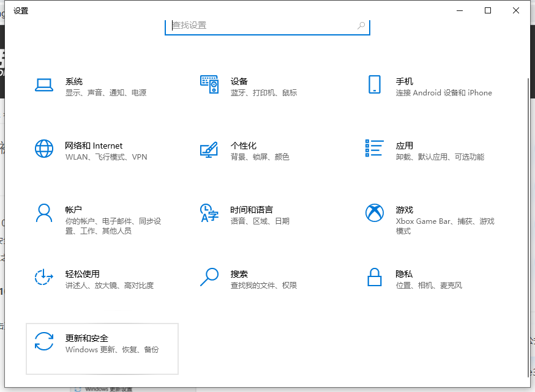Open Windows 更新设置 from the taskbar area
Image resolution: width=535 pixels, height=392 pixels.
click(x=110, y=389)
